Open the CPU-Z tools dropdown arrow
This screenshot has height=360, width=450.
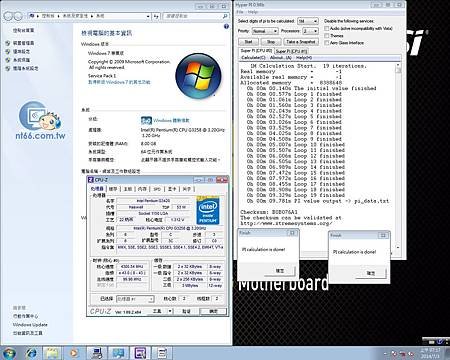click(x=170, y=311)
